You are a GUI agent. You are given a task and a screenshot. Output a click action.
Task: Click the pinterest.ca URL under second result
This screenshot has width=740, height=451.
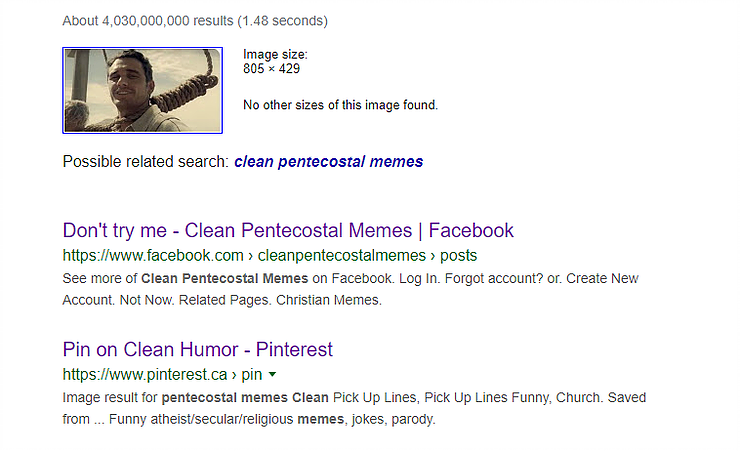149,374
